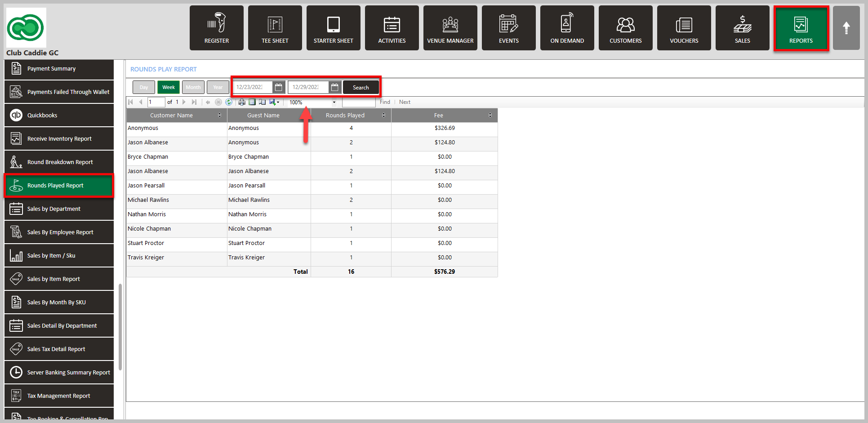Click the Club Caddie logo

26,28
